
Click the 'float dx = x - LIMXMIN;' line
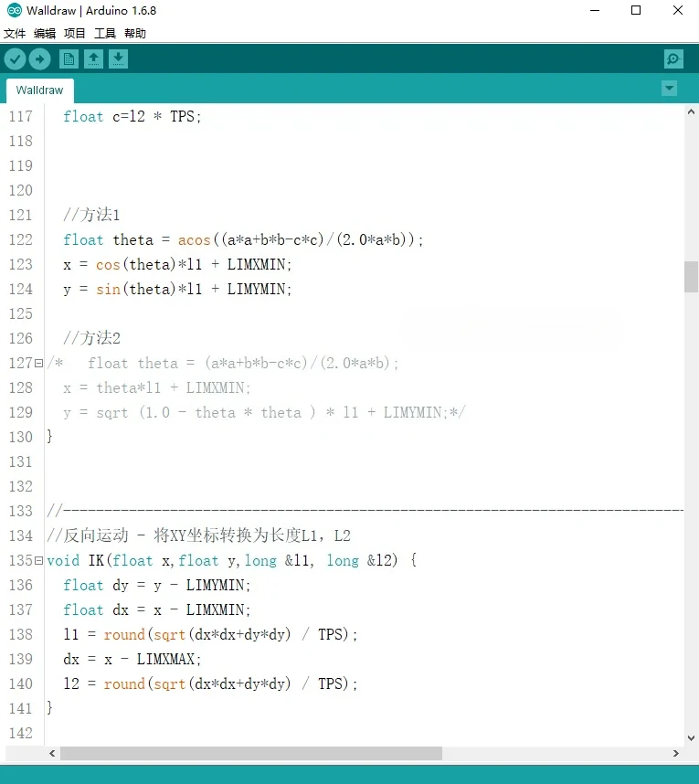pyautogui.click(x=156, y=610)
